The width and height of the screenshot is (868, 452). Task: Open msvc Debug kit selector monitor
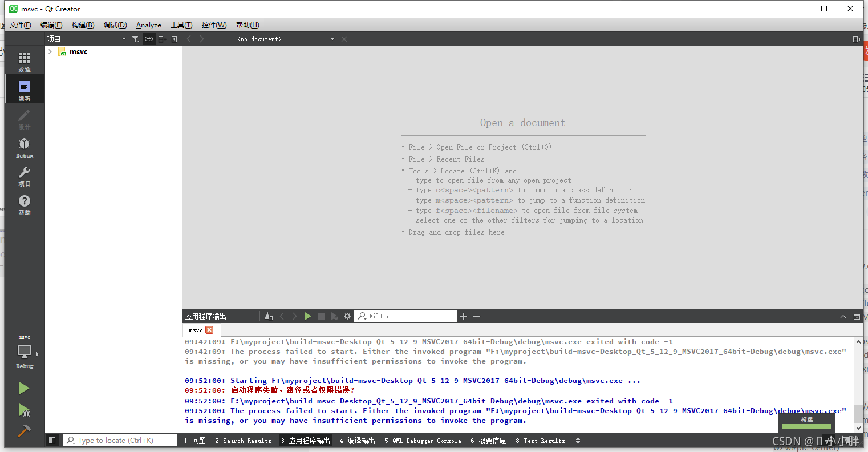coord(24,352)
